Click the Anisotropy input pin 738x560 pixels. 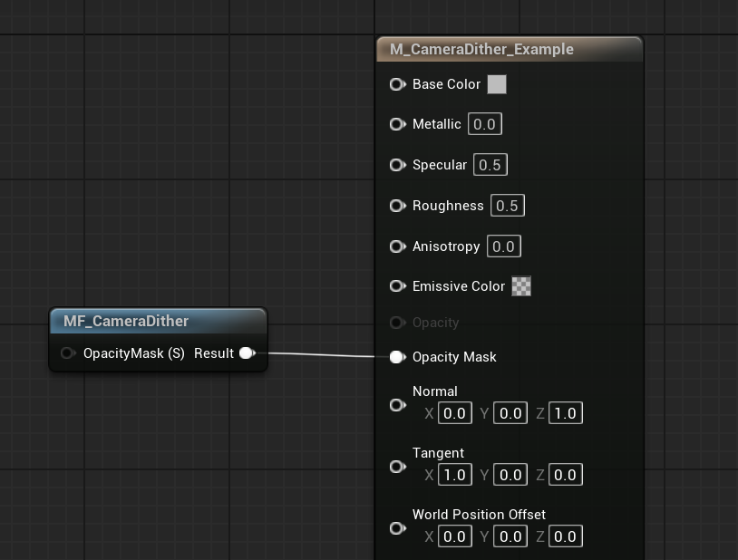396,246
